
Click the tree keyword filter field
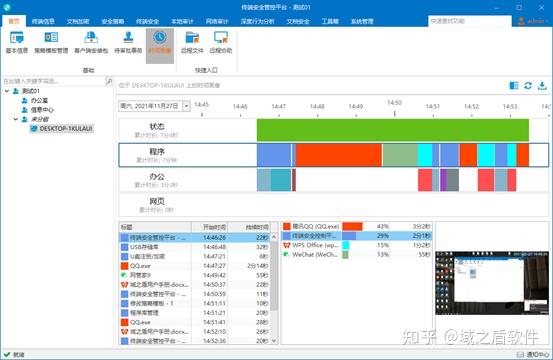click(x=54, y=81)
